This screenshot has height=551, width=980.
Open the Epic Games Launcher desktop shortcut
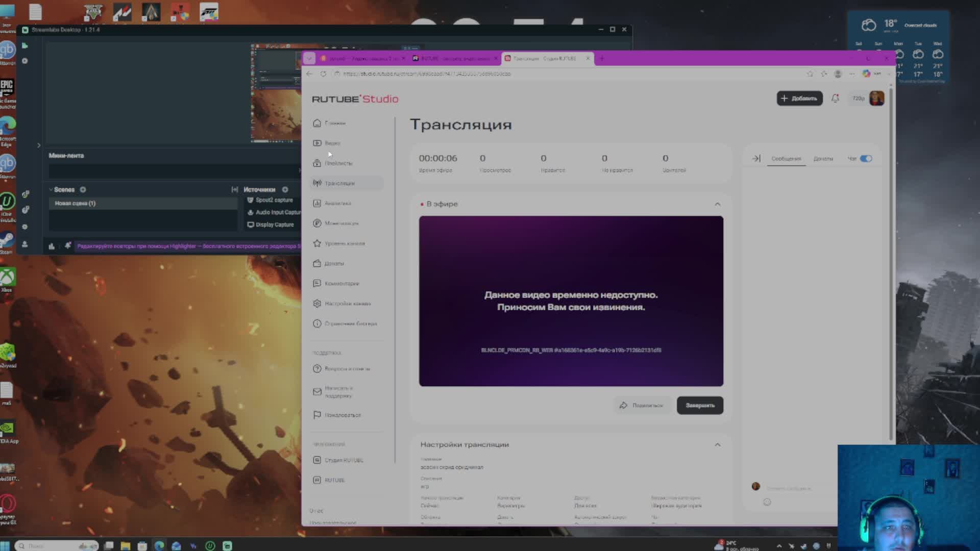(x=7, y=94)
